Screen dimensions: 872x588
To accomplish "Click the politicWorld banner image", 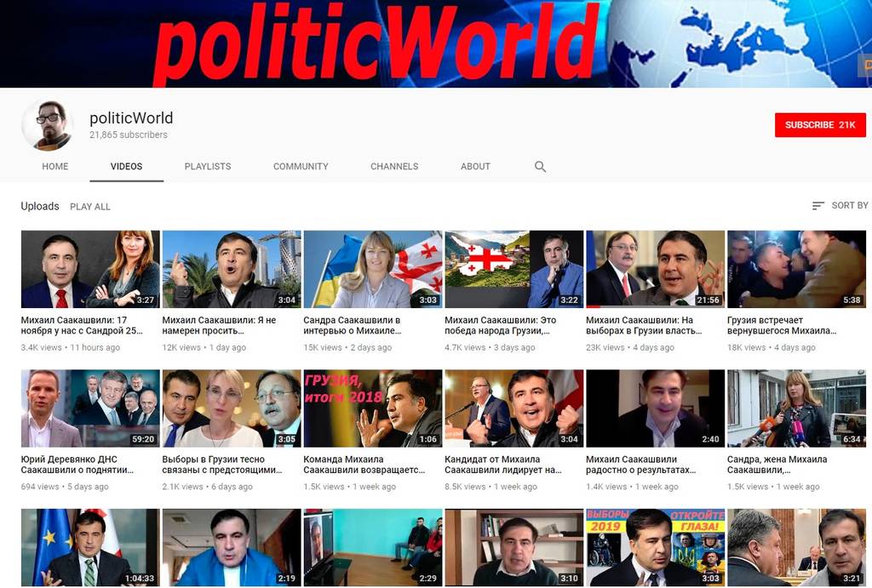I will (436, 43).
